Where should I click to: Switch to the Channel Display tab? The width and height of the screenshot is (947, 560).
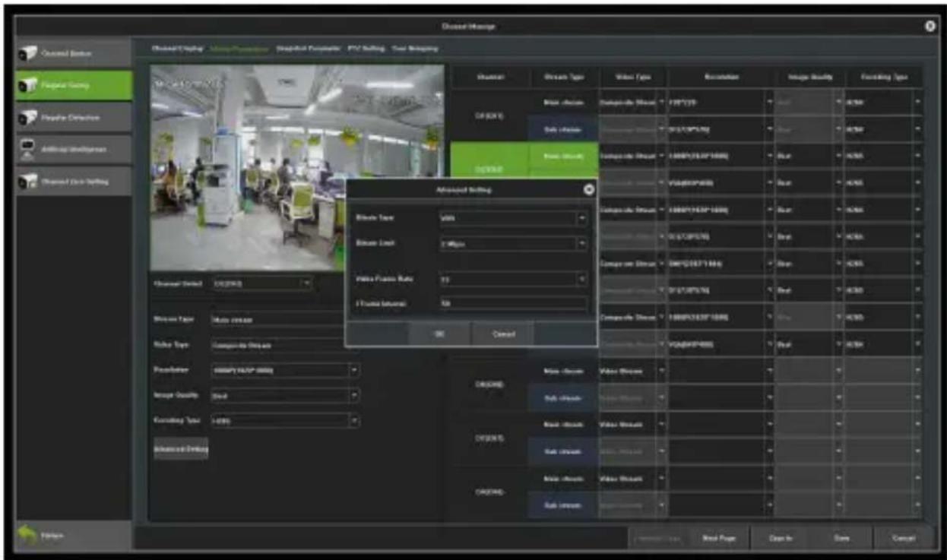click(x=178, y=49)
